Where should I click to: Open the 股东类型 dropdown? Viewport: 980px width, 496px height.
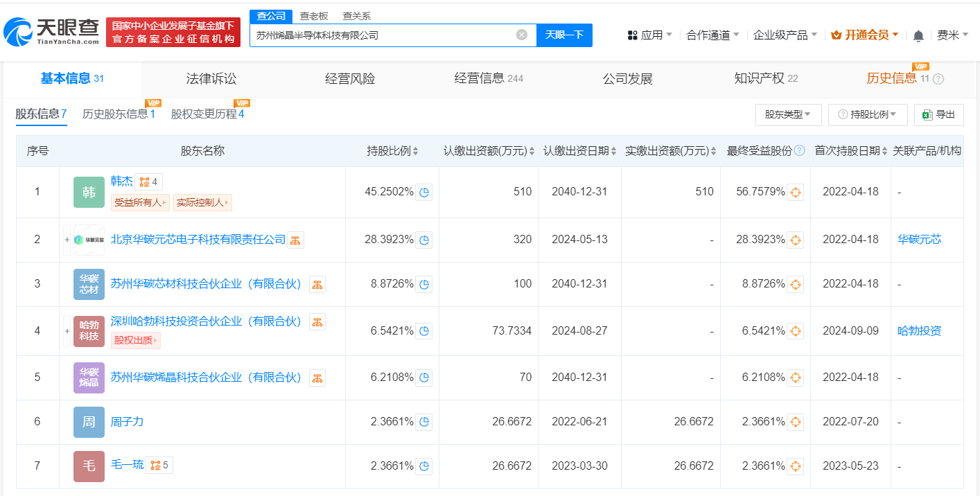point(789,114)
